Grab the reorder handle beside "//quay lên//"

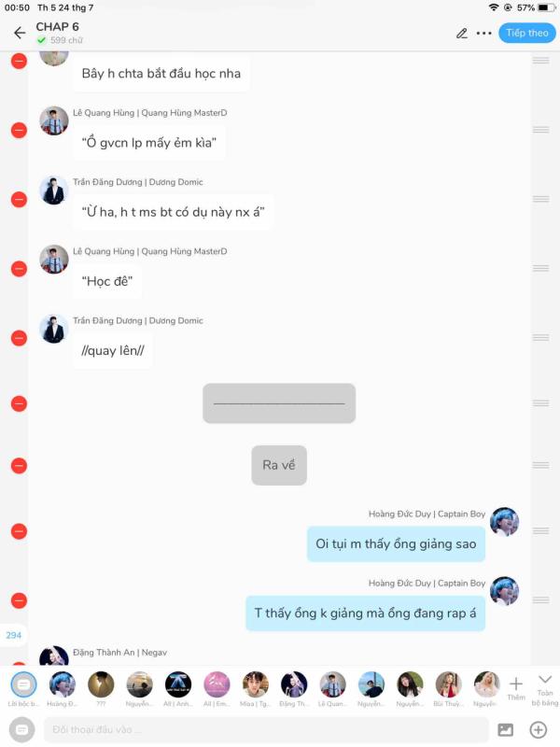click(541, 337)
